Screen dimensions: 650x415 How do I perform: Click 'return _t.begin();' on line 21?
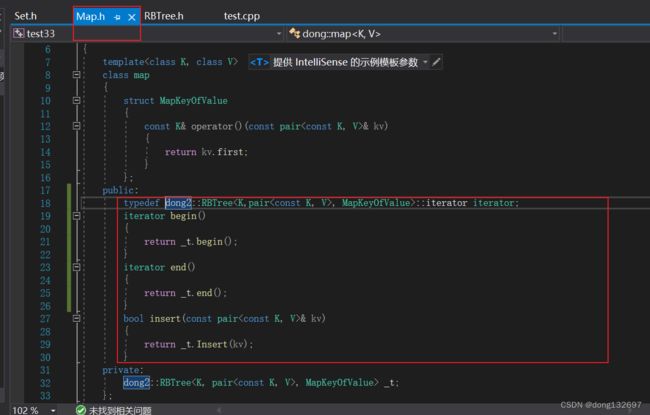click(191, 242)
